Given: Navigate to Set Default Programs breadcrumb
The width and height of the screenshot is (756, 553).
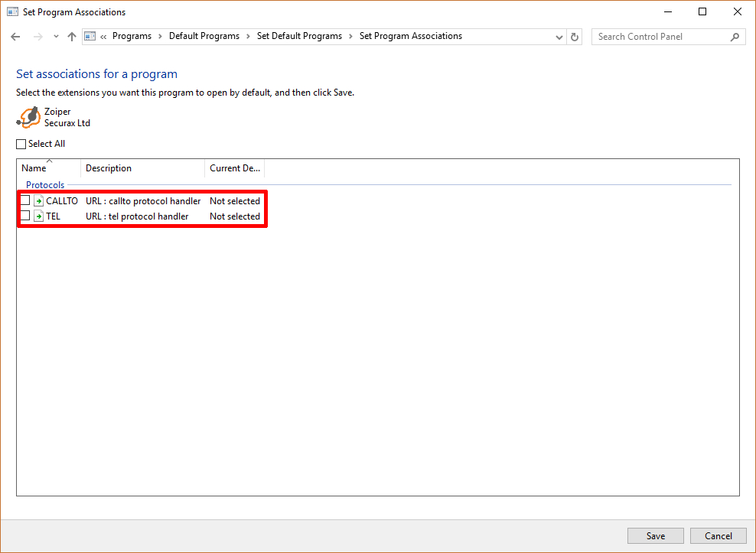Looking at the screenshot, I should [299, 36].
